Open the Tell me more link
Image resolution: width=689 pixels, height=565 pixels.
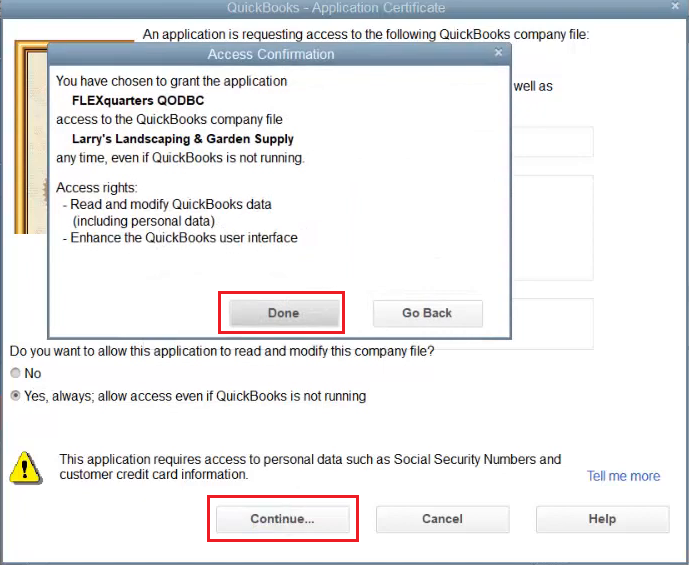pyautogui.click(x=623, y=476)
